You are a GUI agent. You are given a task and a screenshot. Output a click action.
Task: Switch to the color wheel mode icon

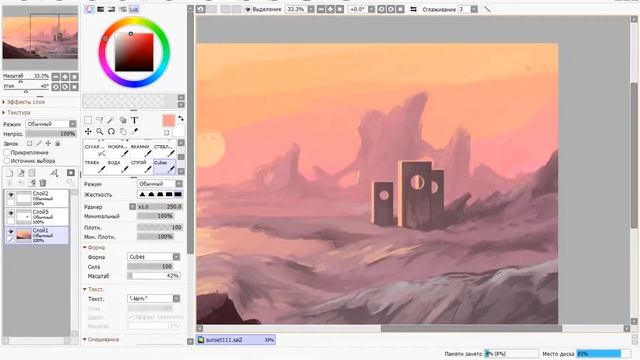click(x=89, y=9)
